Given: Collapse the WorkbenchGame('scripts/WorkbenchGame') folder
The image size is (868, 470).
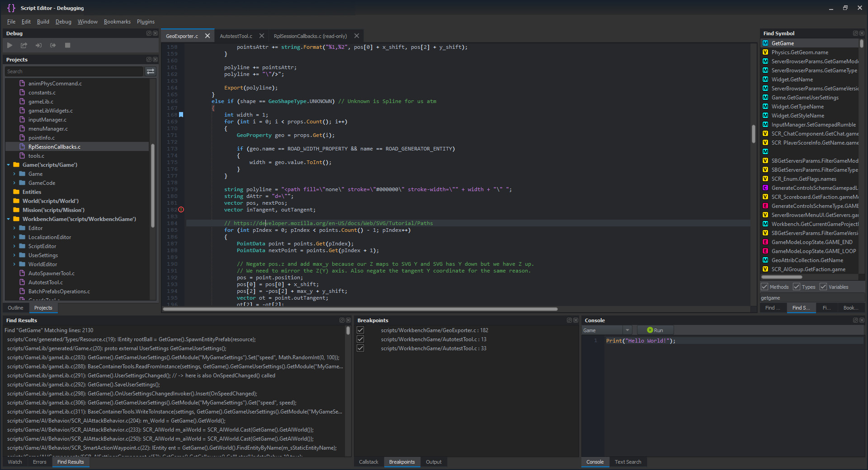Looking at the screenshot, I should point(8,219).
